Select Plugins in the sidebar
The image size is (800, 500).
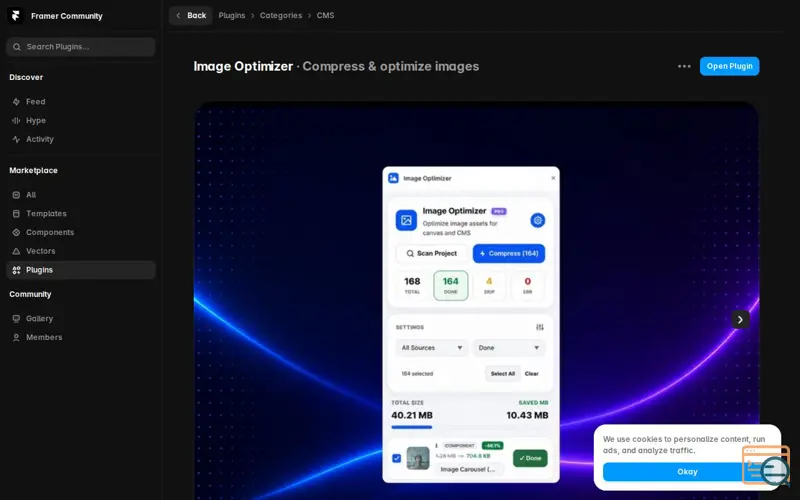[81, 270]
